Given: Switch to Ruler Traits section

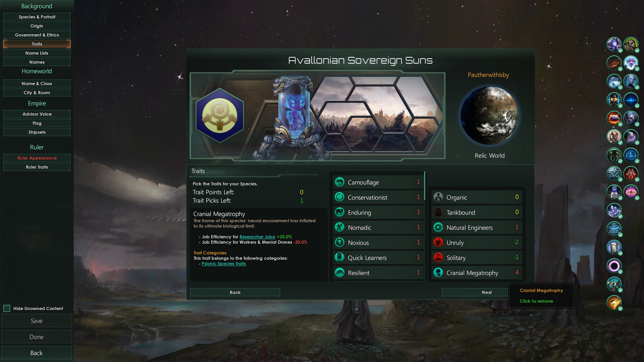Looking at the screenshot, I should pos(37,167).
